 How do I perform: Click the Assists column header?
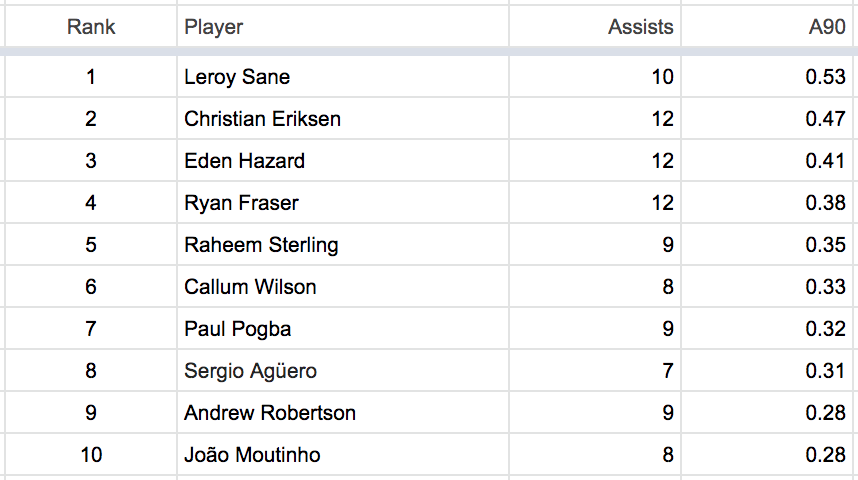pos(640,27)
